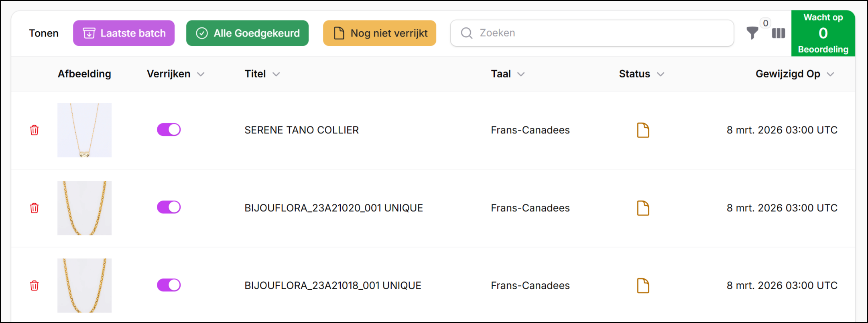
Task: Click status icon for BIJOUFLORA_23A21020_001 UNIQUE
Action: 643,208
